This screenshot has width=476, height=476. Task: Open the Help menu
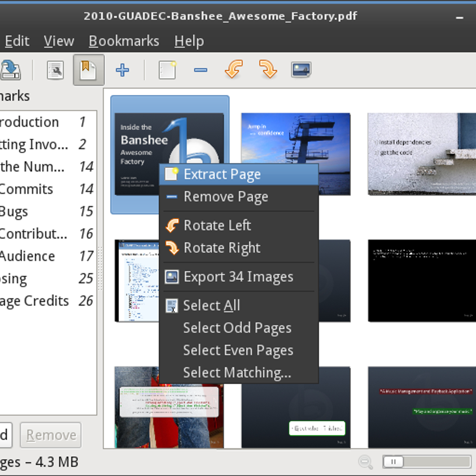pyautogui.click(x=189, y=41)
